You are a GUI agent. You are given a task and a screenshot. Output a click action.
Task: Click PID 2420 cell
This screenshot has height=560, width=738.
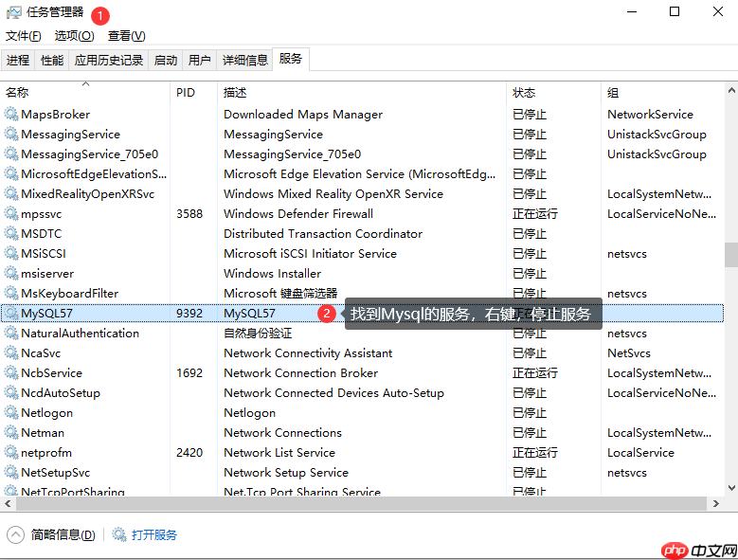tap(189, 453)
